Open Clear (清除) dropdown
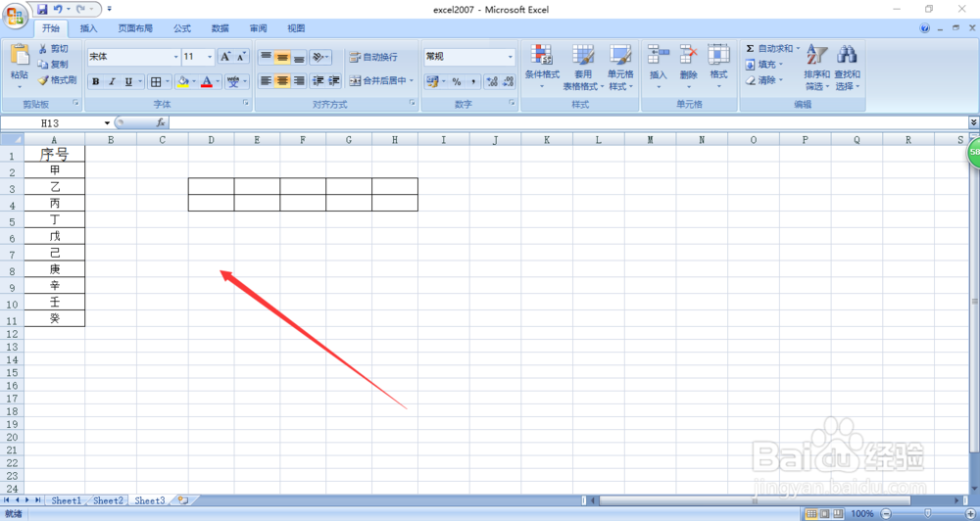Screen dimensions: 980x521 tap(763, 80)
